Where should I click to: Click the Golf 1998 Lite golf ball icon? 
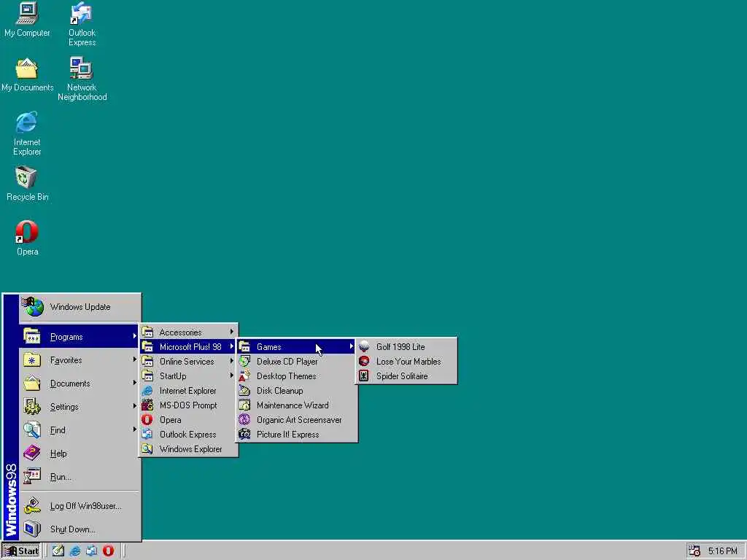click(364, 346)
